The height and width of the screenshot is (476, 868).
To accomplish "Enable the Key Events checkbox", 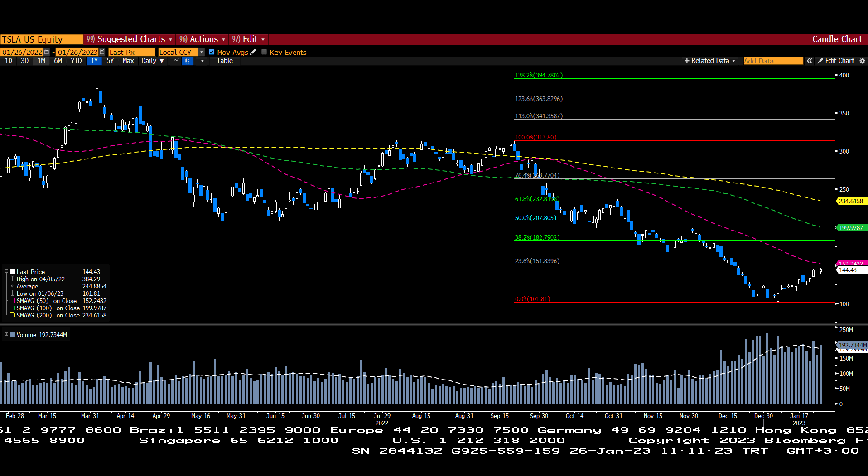I will pyautogui.click(x=264, y=52).
